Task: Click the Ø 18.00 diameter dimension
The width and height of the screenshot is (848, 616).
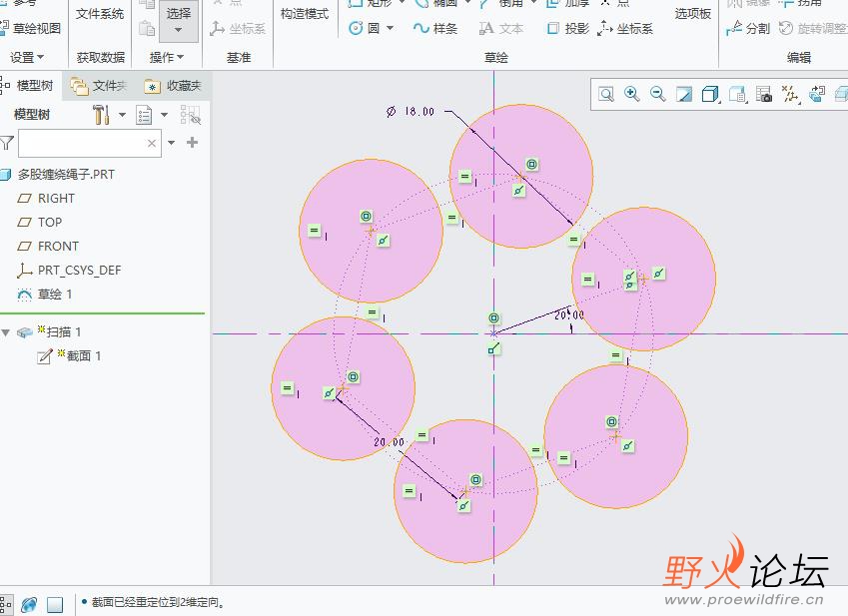Action: click(411, 111)
